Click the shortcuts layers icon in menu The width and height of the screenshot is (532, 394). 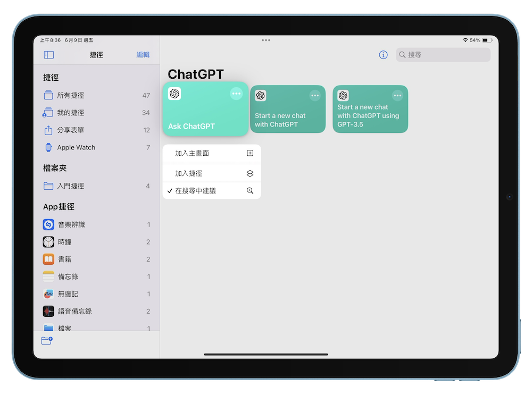click(250, 173)
